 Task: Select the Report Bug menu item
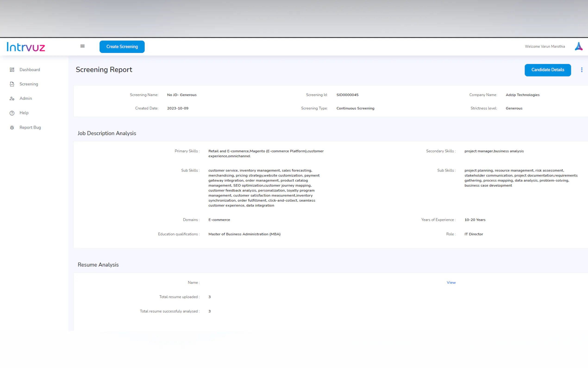(30, 127)
